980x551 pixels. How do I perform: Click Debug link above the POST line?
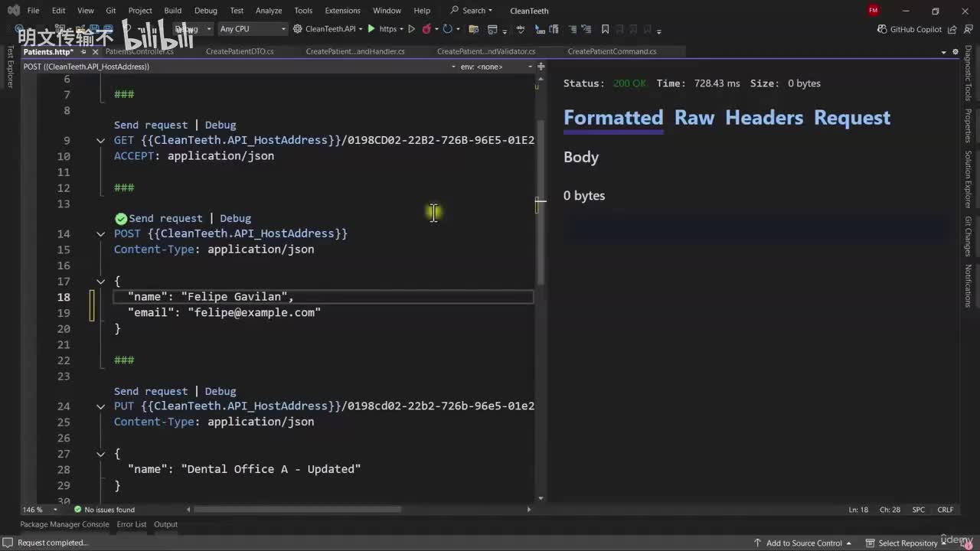pos(235,218)
